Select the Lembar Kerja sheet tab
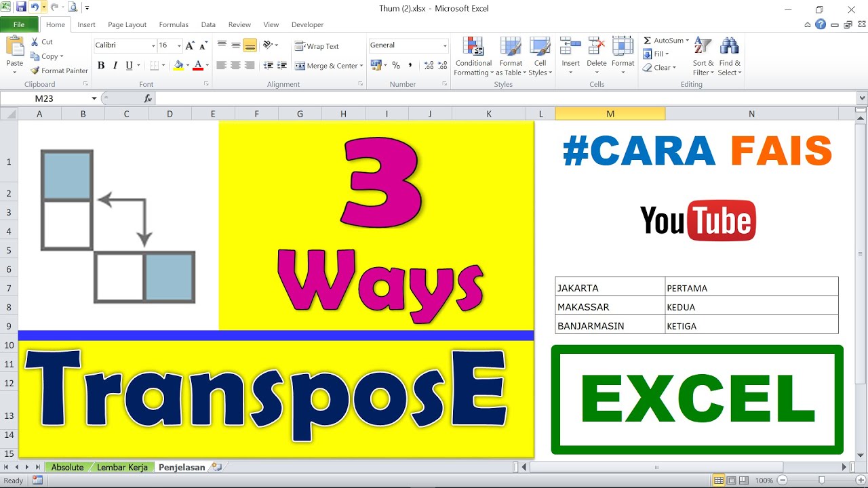 (x=121, y=467)
